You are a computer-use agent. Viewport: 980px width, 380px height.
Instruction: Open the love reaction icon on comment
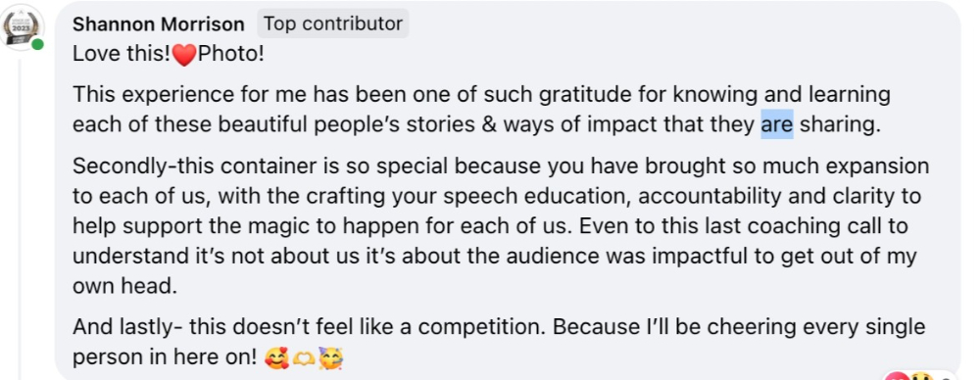click(896, 376)
